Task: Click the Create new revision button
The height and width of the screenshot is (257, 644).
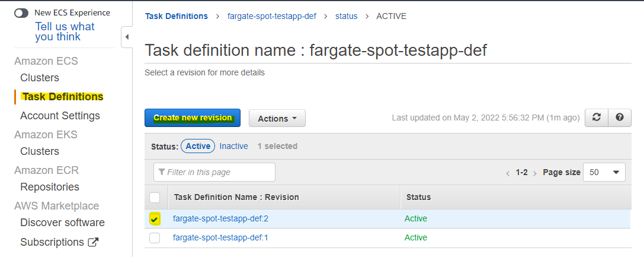Action: (x=193, y=118)
